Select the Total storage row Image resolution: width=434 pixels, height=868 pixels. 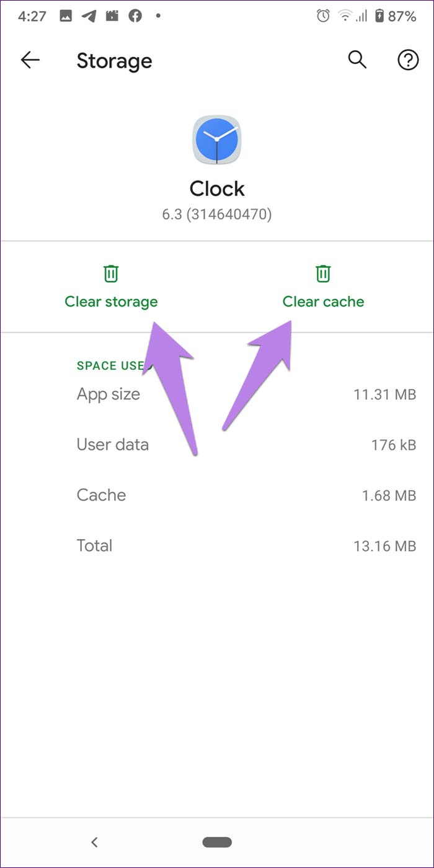(246, 546)
